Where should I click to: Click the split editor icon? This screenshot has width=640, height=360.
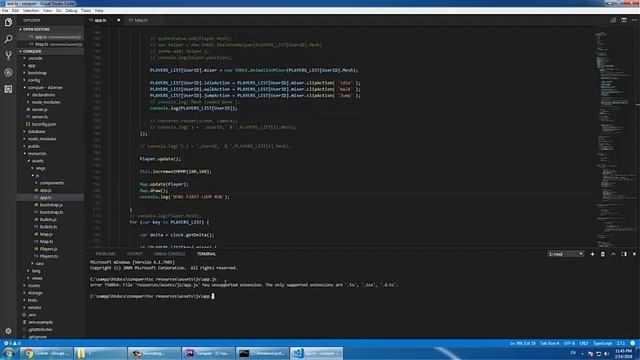pyautogui.click(x=624, y=20)
